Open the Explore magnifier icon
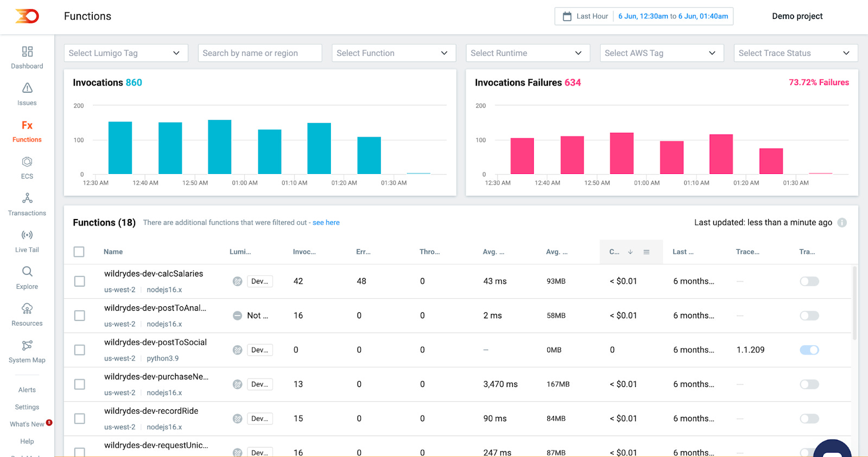The height and width of the screenshot is (457, 868). click(27, 272)
